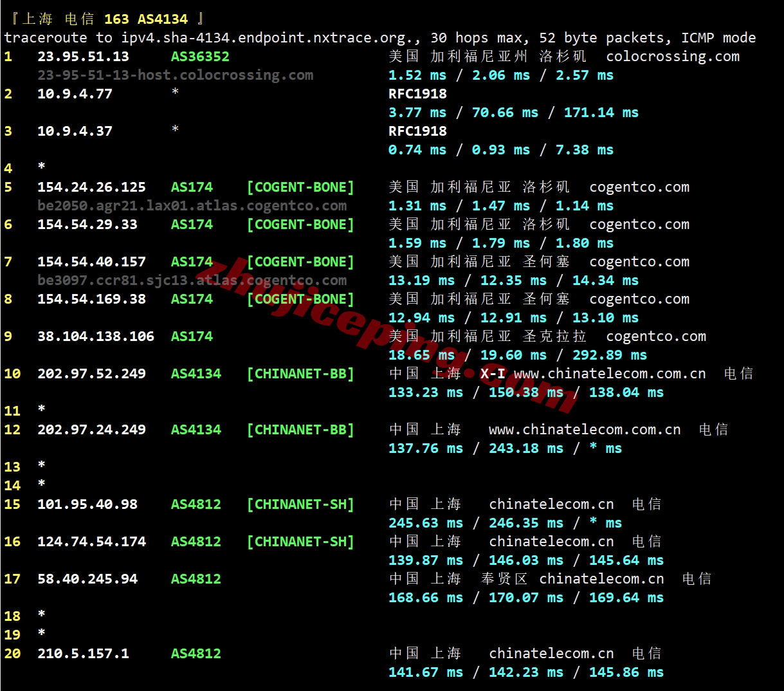Screen dimensions: 784x691
Task: Click cogentco.com on hop 9
Action: click(x=656, y=336)
